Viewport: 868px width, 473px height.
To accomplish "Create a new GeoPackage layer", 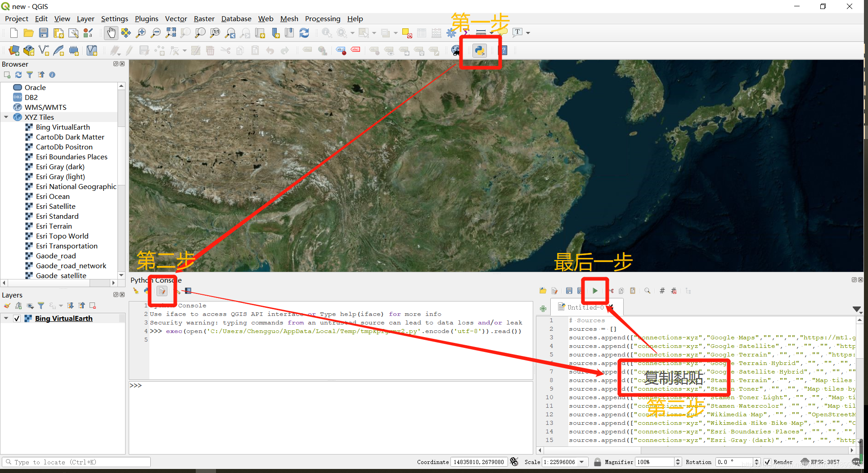I will 28,50.
